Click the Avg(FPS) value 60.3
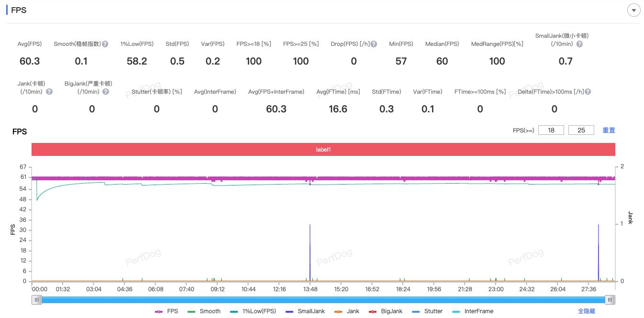This screenshot has height=318, width=644. [30, 61]
